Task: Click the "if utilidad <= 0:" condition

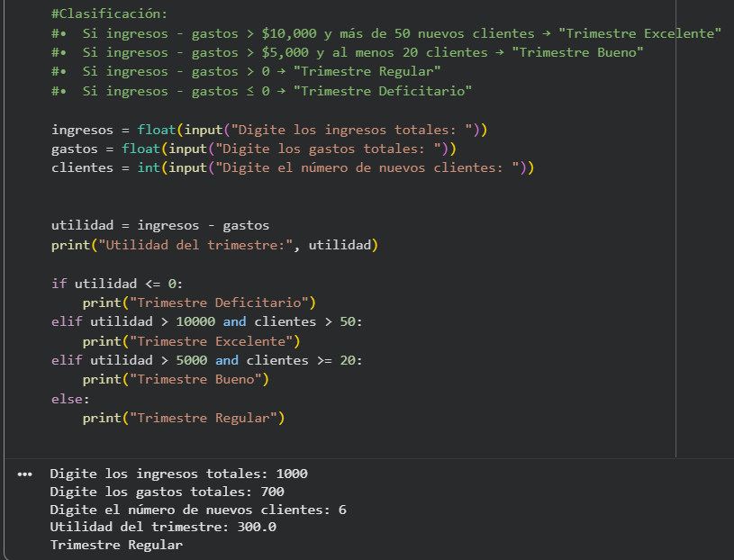Action: [117, 284]
